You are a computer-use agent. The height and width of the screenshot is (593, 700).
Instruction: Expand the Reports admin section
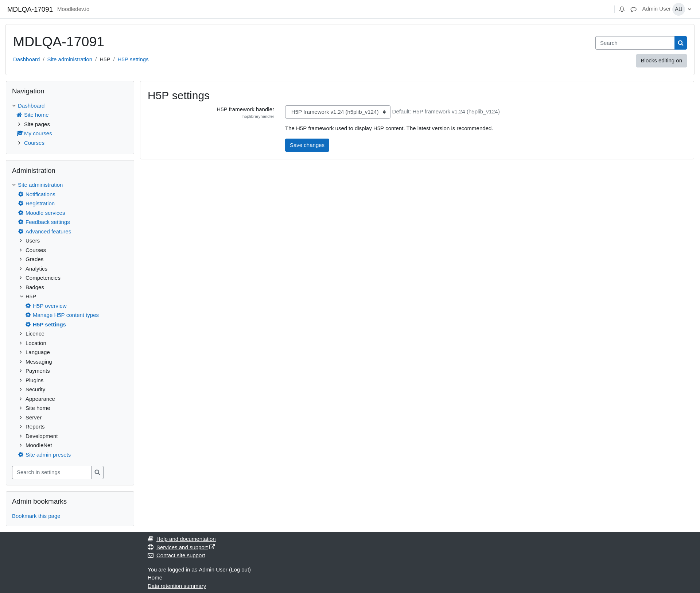[21, 427]
